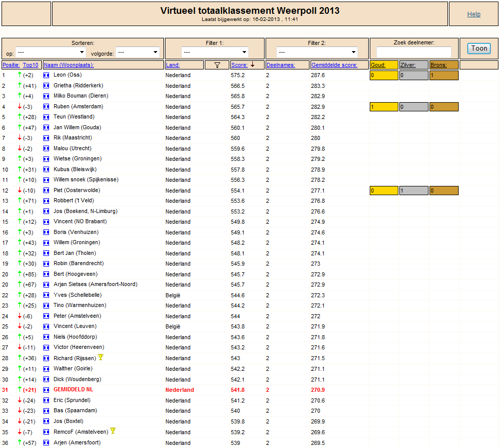The image size is (500, 448).
Task: Open the 'volgorde' sort order dropdown
Action: (x=137, y=52)
